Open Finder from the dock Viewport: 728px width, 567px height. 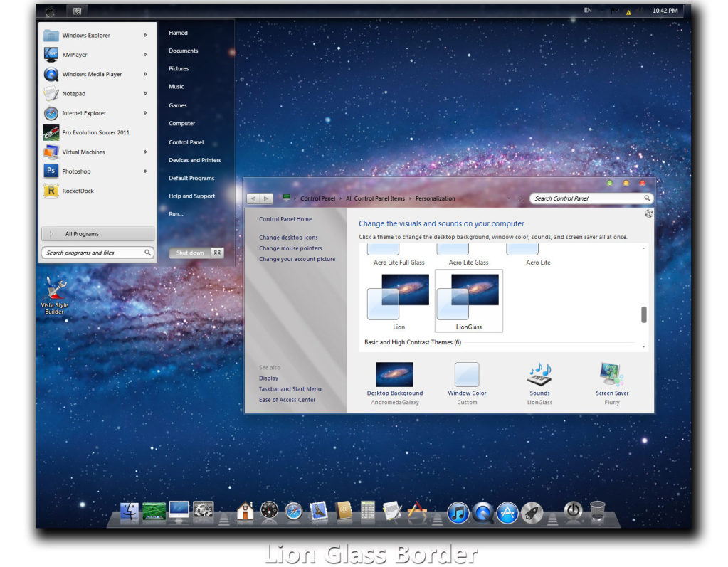click(x=130, y=512)
